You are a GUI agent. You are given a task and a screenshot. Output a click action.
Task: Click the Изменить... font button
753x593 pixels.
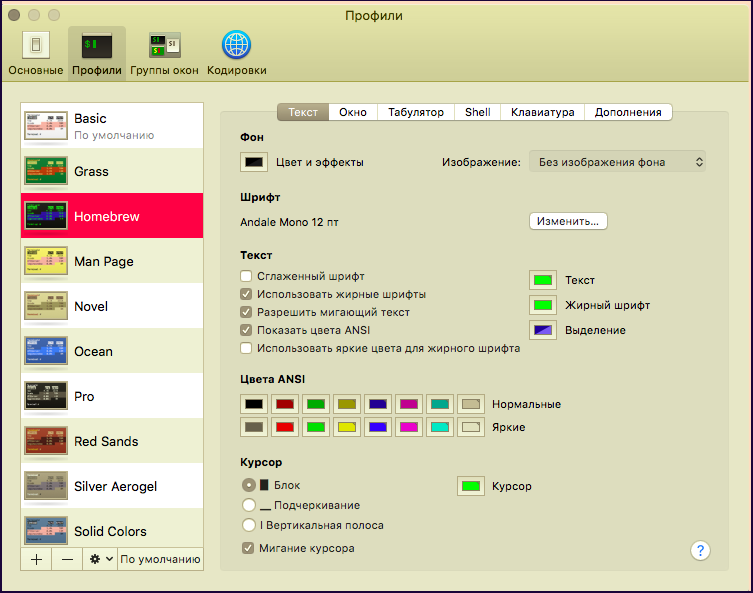(x=568, y=221)
